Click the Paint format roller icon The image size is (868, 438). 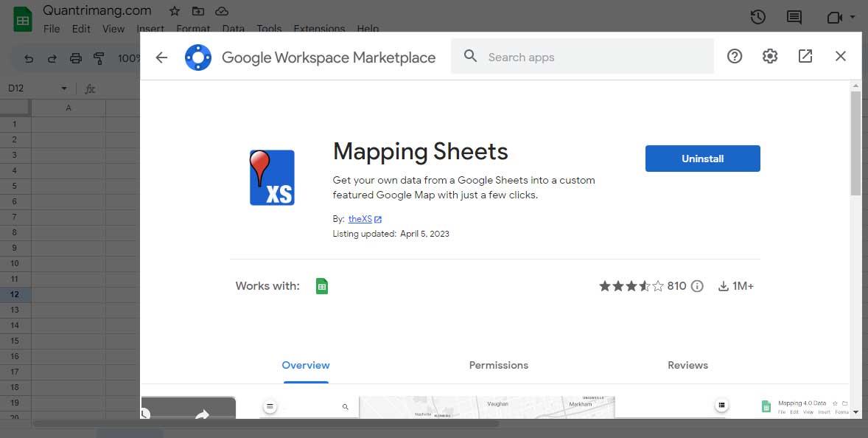tap(99, 58)
